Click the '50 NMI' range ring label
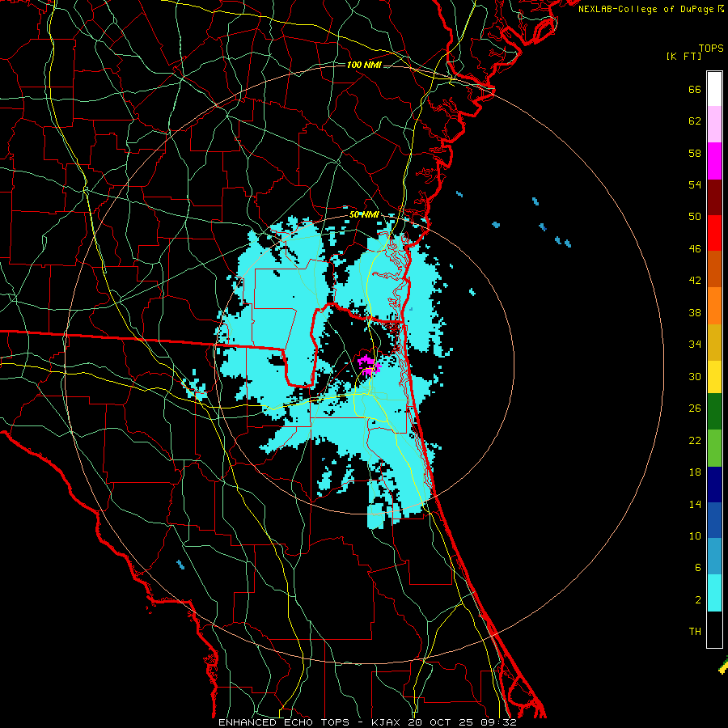Image resolution: width=728 pixels, height=728 pixels. pyautogui.click(x=364, y=214)
